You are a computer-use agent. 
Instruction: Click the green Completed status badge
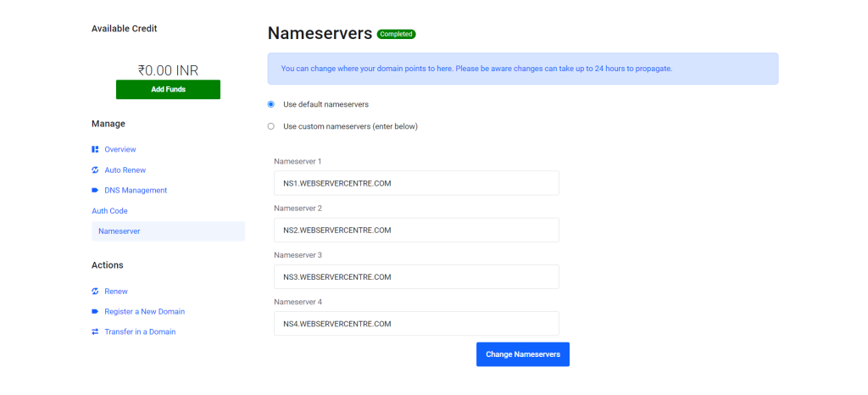point(397,34)
